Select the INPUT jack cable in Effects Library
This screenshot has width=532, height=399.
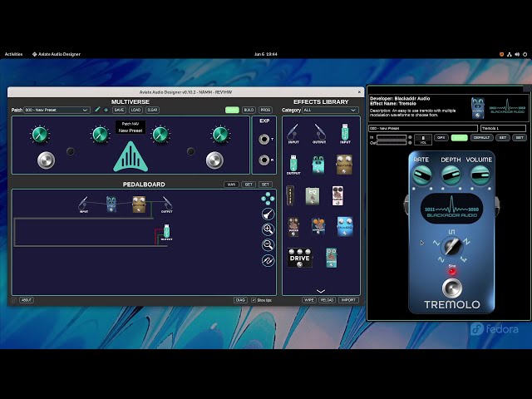coord(293,133)
